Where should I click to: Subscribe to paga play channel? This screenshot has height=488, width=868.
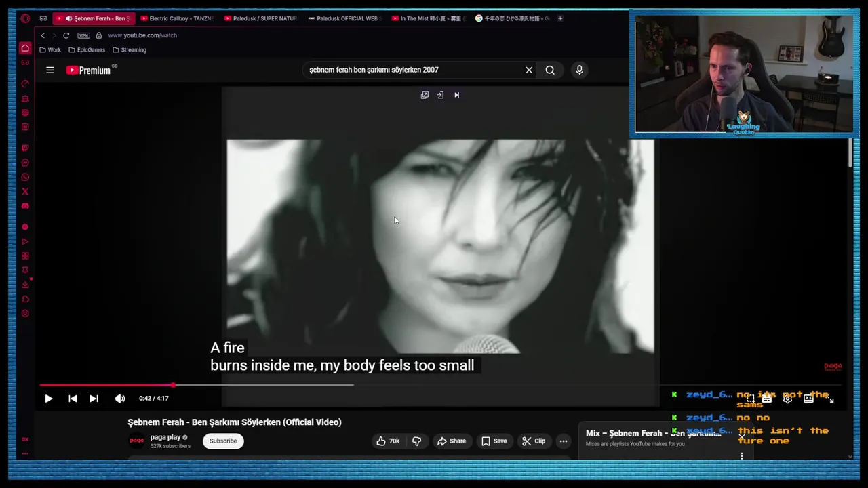[223, 441]
